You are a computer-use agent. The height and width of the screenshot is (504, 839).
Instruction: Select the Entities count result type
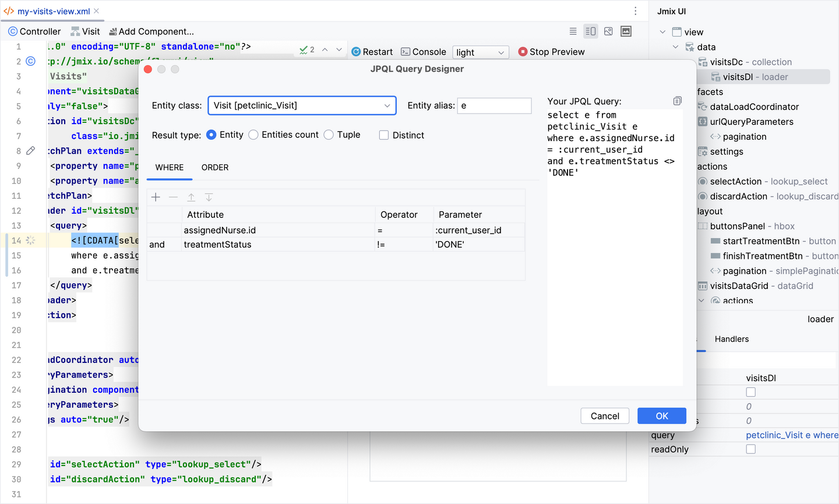(x=284, y=135)
